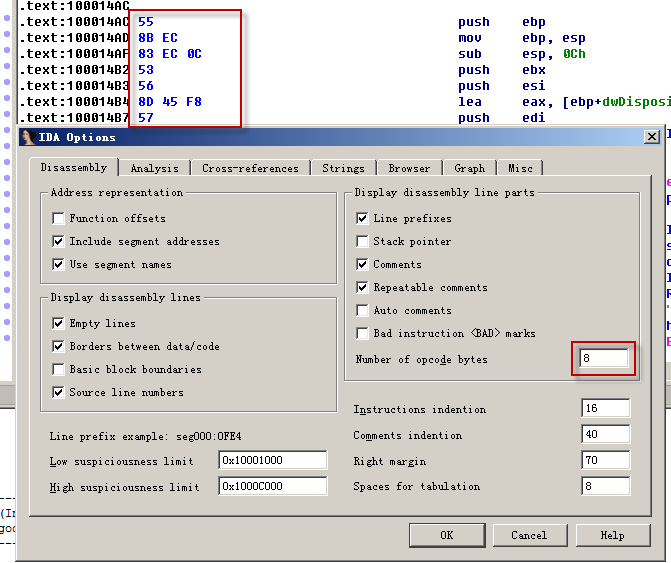Click 'push esi' instruction line

coord(502,86)
